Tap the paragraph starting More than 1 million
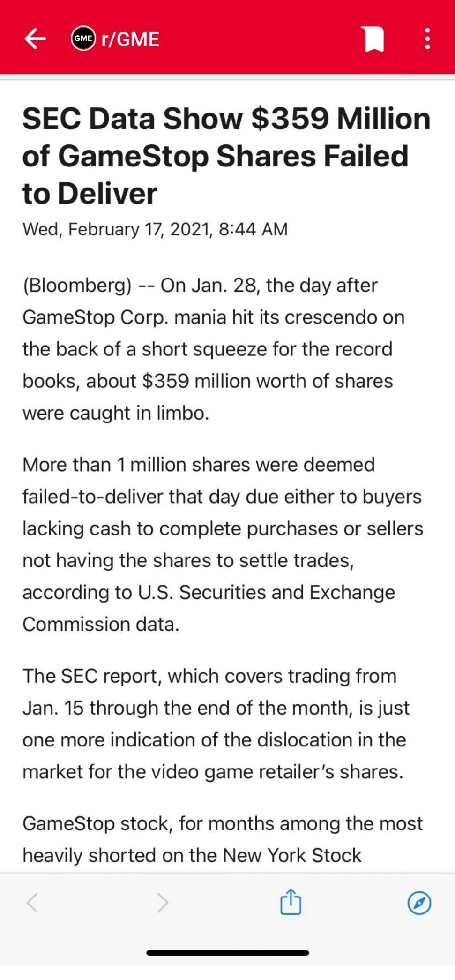The height and width of the screenshot is (980, 455). [x=223, y=544]
